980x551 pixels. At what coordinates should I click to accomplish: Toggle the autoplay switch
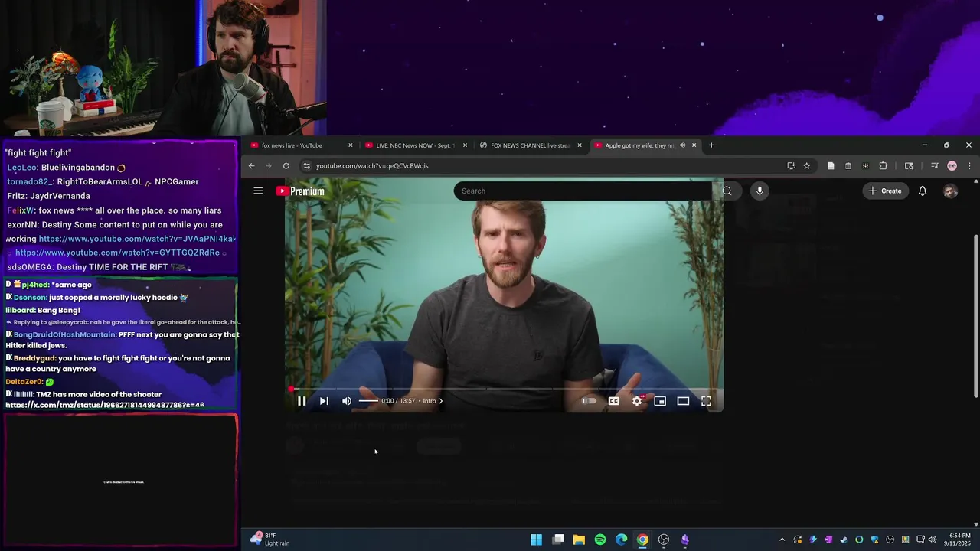coord(589,401)
